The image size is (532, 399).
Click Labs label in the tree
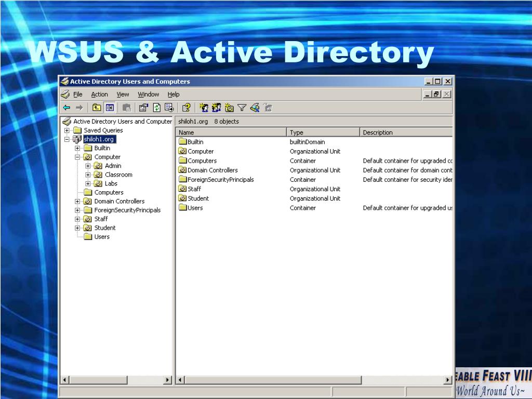point(111,183)
